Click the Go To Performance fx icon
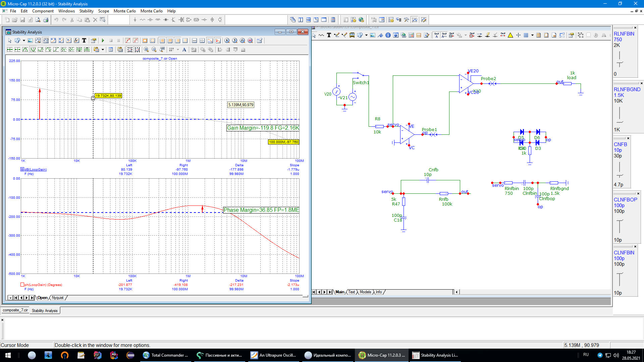Screen dimensions: 644x362 (x=243, y=41)
